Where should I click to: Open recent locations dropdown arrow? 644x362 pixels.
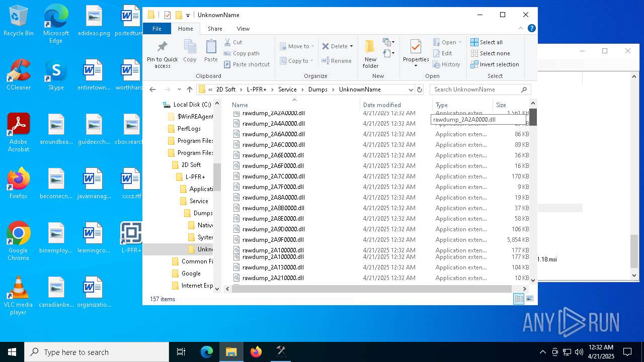coord(179,89)
